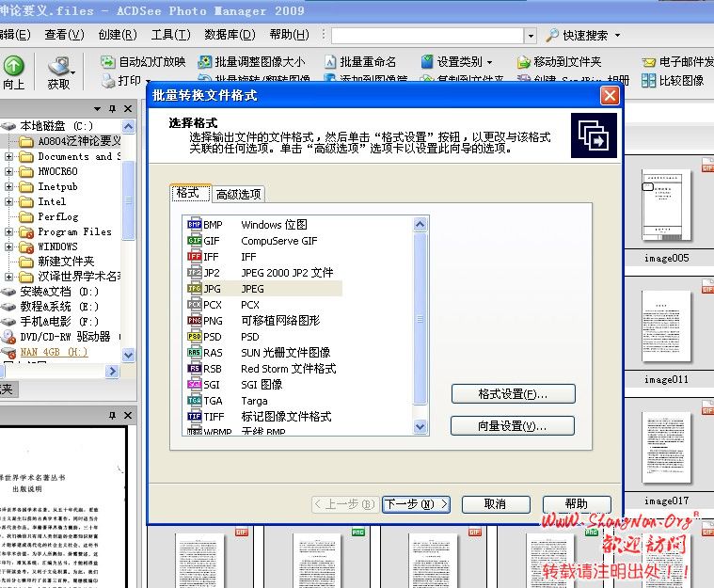The image size is (714, 588).
Task: Open the 快速搜索 options dropdown arrow
Action: (617, 35)
